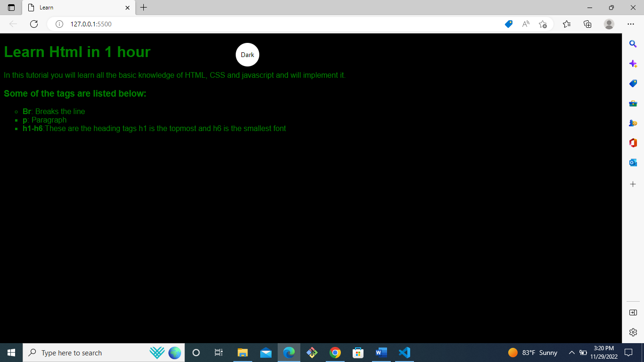The image size is (644, 362).
Task: Toggle the round Dark mode button
Action: click(248, 55)
